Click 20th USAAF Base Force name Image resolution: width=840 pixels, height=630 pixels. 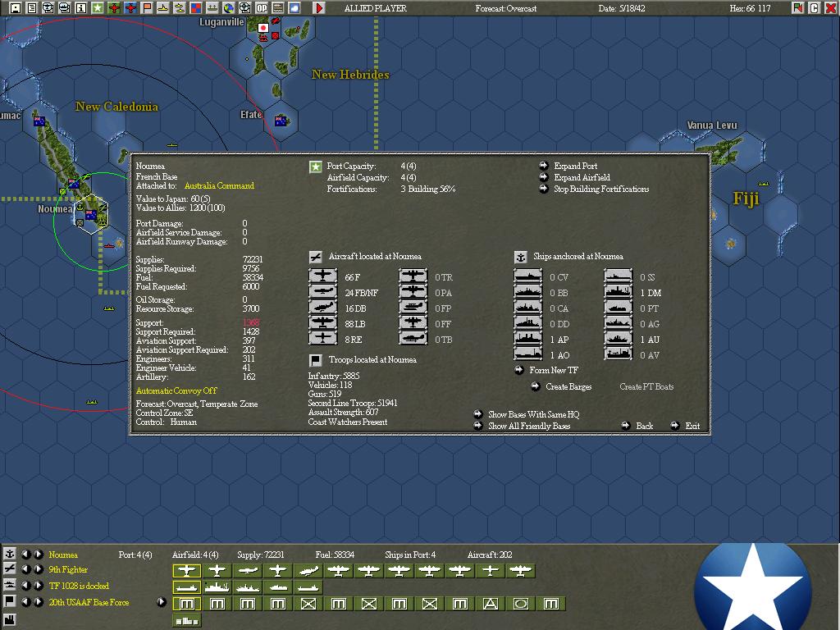[89, 601]
